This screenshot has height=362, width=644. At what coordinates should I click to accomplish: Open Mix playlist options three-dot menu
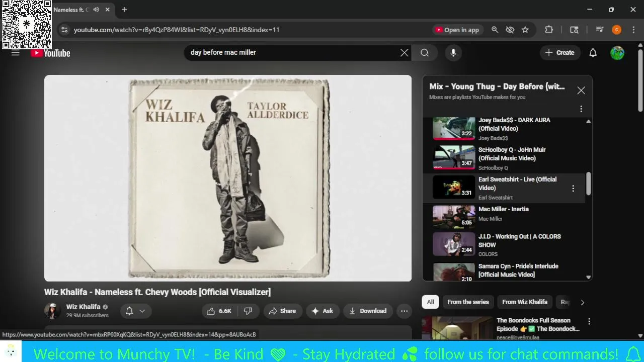(x=581, y=109)
